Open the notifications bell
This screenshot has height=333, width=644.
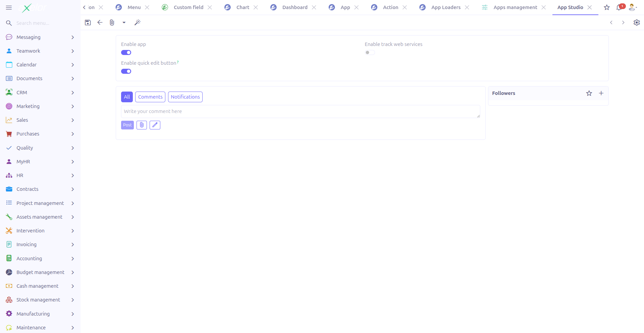[x=619, y=7]
